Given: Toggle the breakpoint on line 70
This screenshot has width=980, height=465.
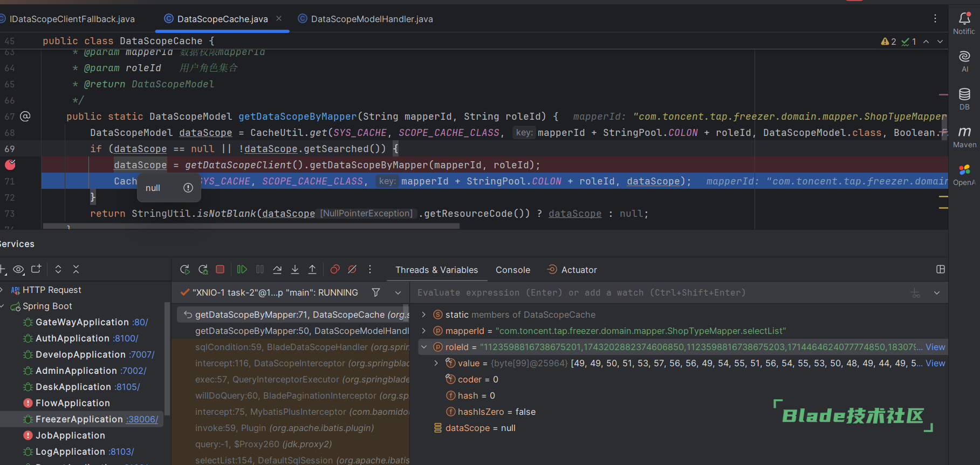Looking at the screenshot, I should (x=10, y=165).
